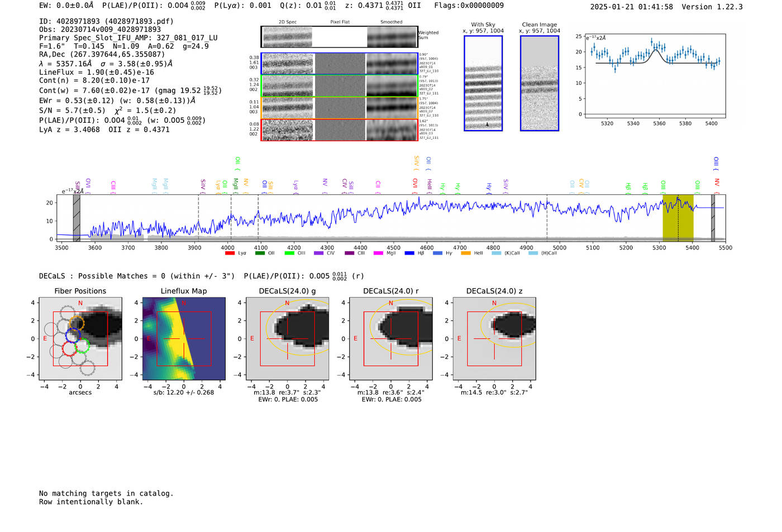The height and width of the screenshot is (532, 782).
Task: Click the red Lyα legend swatch
Action: 230,253
